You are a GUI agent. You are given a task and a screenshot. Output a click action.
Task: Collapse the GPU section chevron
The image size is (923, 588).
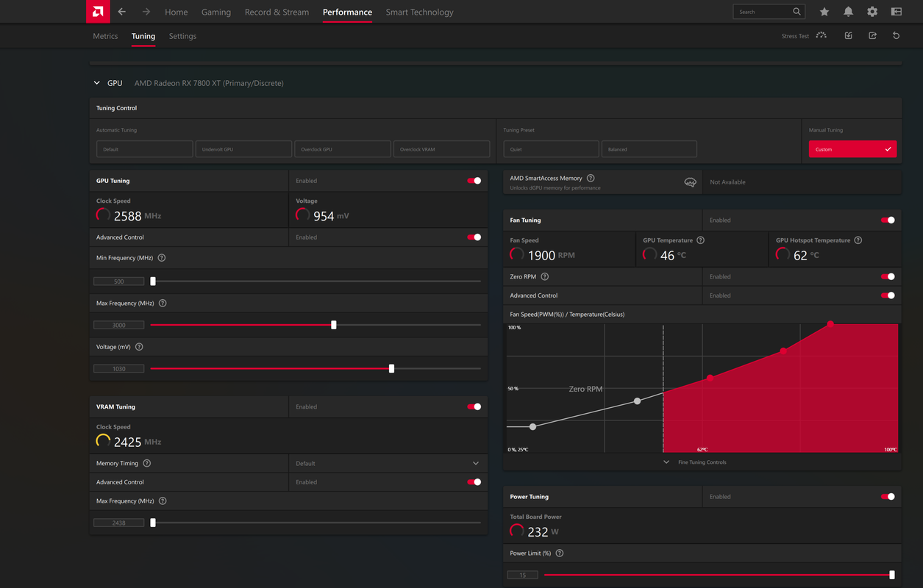(x=96, y=83)
